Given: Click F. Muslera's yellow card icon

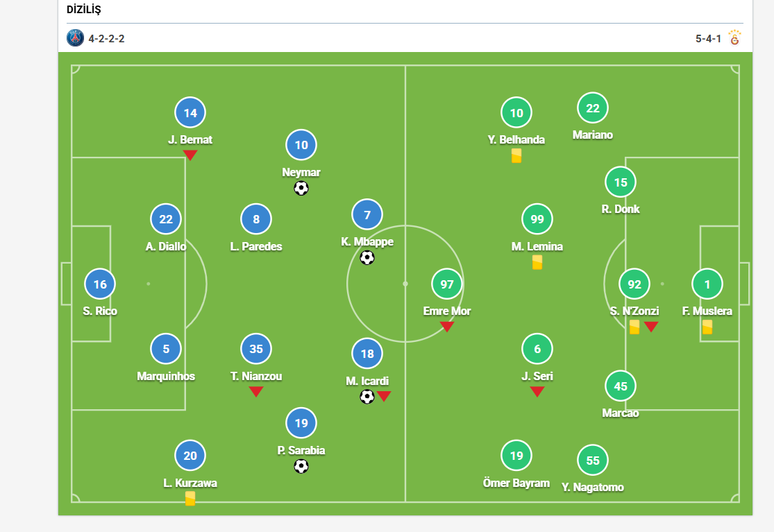Looking at the screenshot, I should click(707, 327).
